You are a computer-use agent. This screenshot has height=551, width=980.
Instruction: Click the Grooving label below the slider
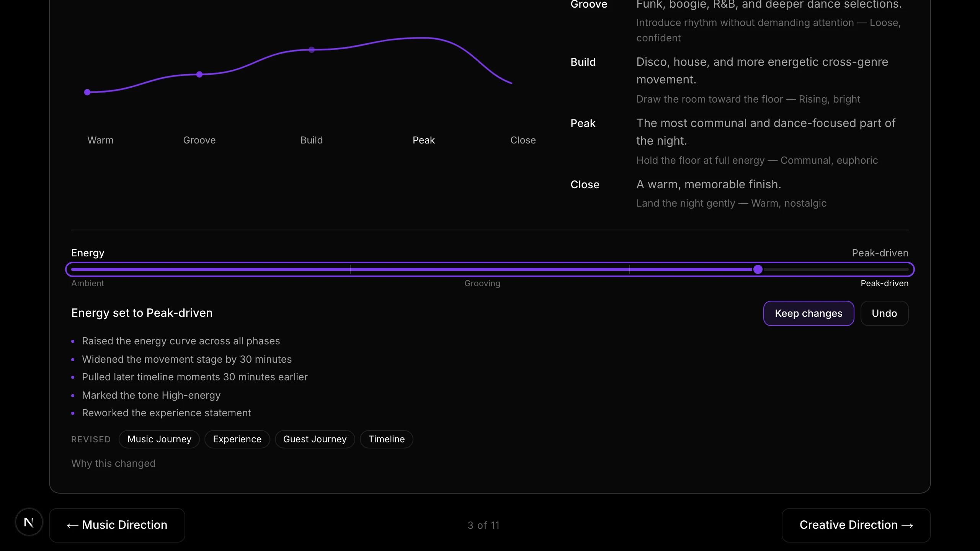click(482, 284)
